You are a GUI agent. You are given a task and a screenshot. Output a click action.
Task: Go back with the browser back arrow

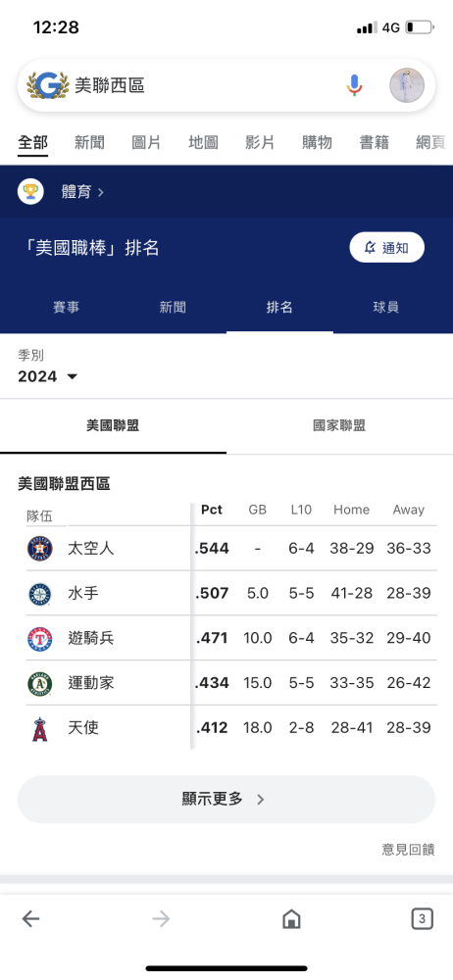tap(30, 918)
